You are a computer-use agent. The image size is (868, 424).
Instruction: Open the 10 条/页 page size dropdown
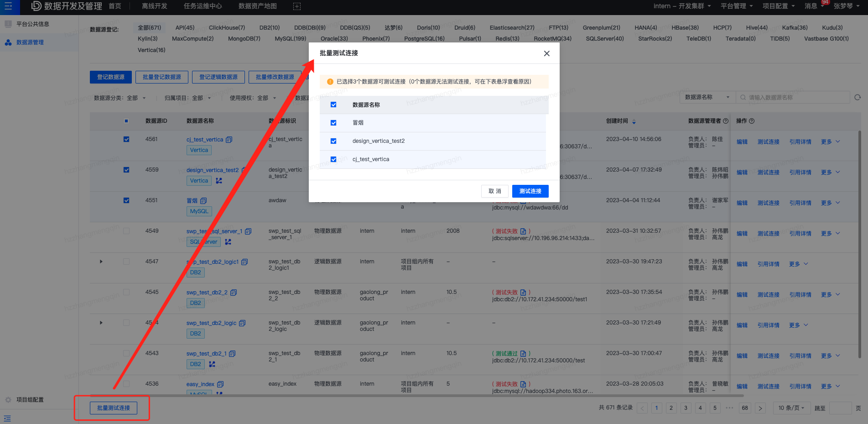coord(791,408)
